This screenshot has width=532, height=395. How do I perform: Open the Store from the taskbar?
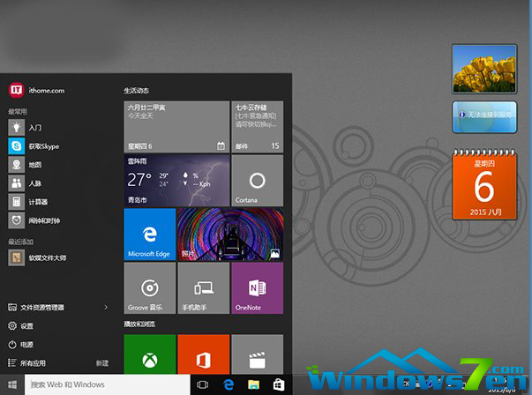[x=279, y=384]
